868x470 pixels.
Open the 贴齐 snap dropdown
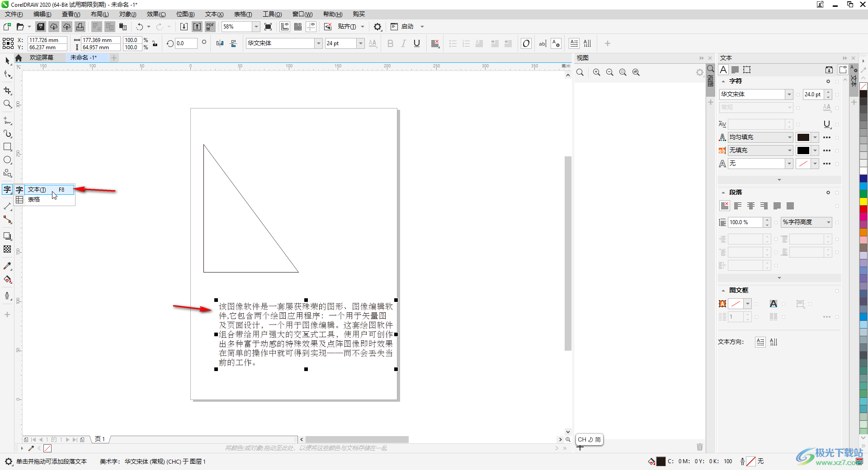click(363, 27)
